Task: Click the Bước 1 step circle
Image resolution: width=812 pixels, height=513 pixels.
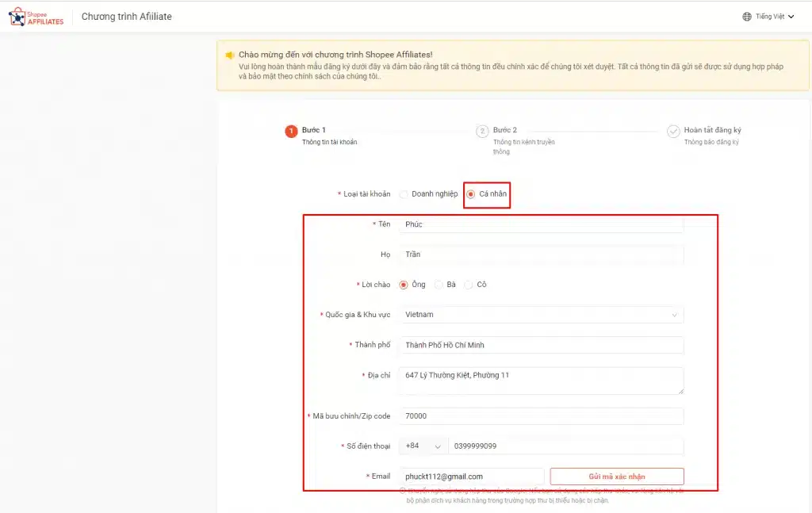Action: [291, 131]
